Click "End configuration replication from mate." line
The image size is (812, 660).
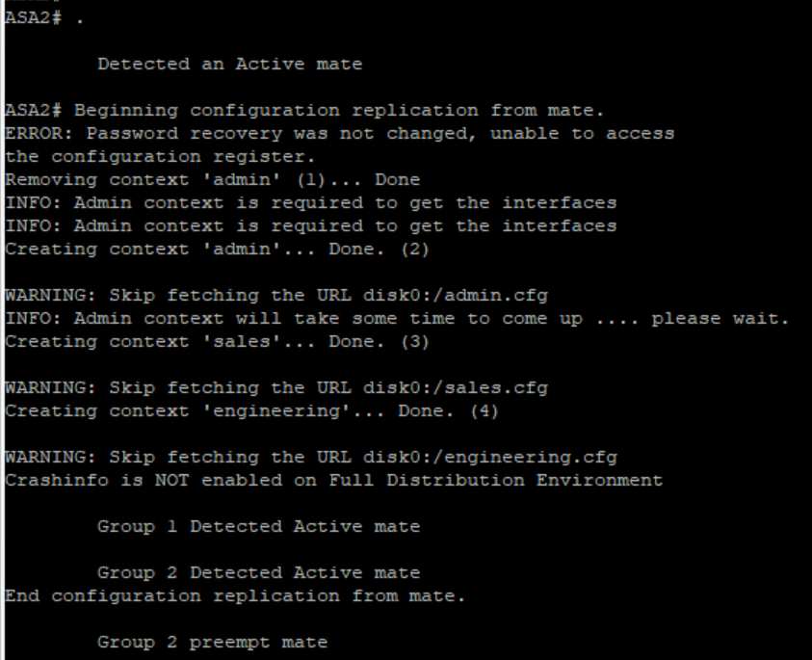(235, 596)
